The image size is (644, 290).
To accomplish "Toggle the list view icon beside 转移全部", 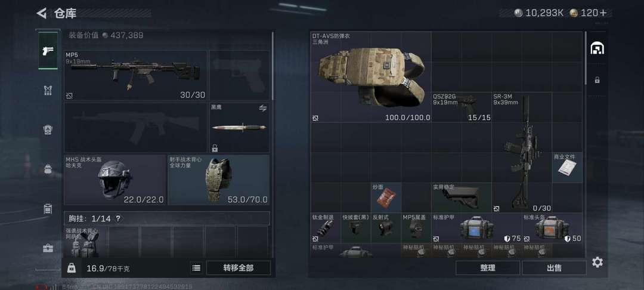I will pyautogui.click(x=196, y=268).
